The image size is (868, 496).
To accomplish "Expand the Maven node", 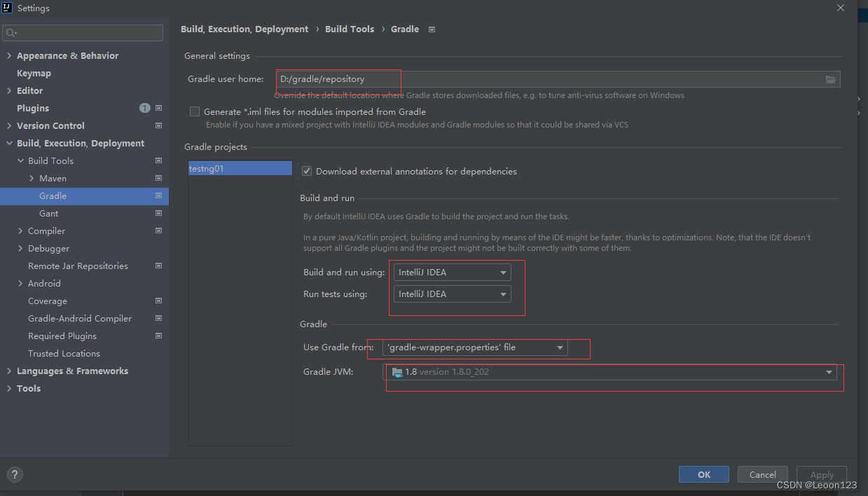I will click(32, 178).
